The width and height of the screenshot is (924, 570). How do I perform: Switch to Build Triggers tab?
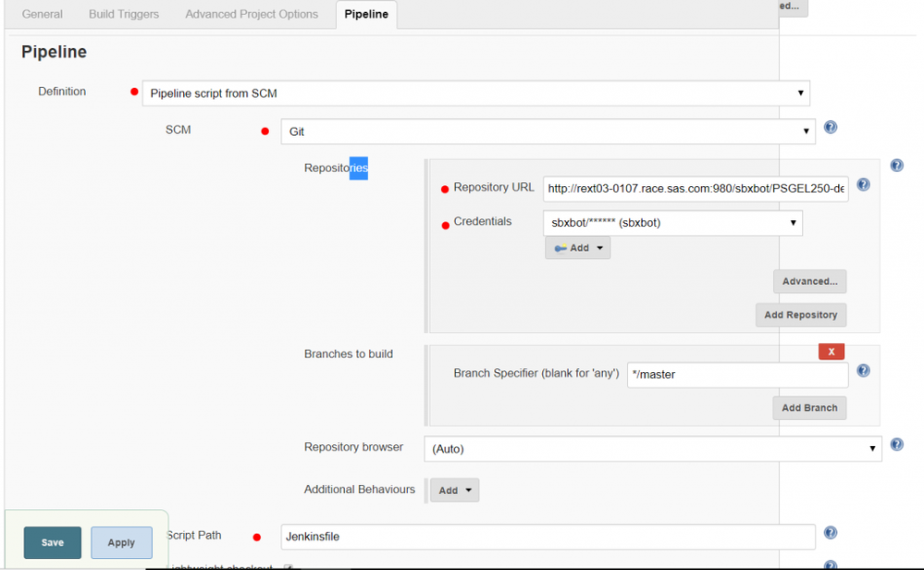124,14
